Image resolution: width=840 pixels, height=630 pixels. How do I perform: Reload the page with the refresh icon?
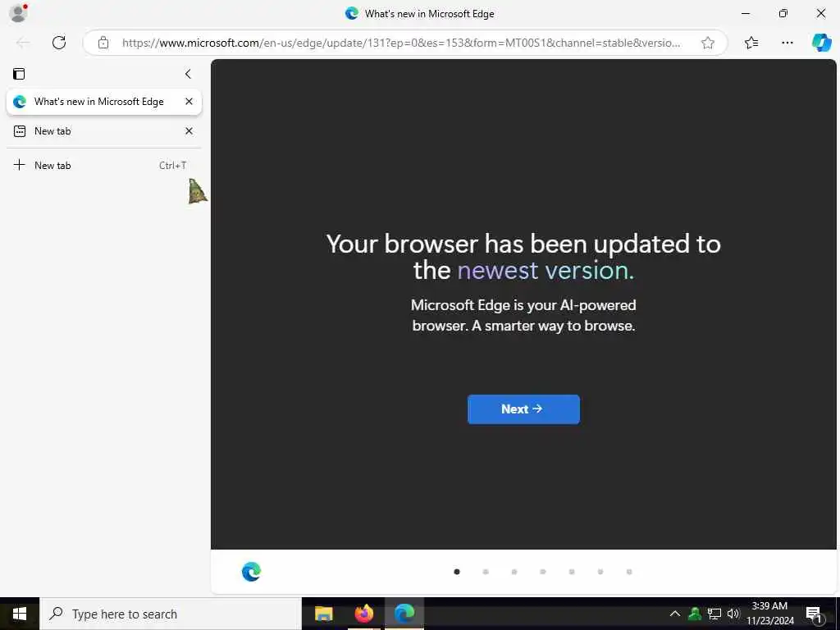coord(59,43)
